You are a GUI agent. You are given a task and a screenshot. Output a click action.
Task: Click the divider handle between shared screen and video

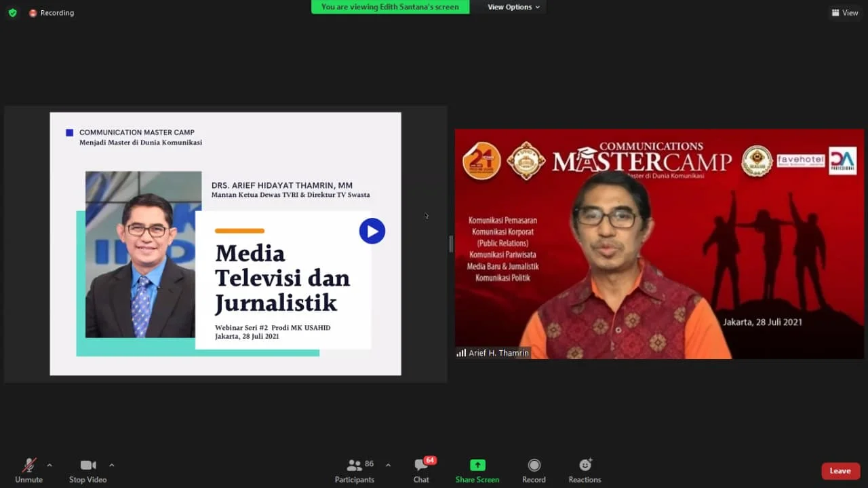click(451, 244)
